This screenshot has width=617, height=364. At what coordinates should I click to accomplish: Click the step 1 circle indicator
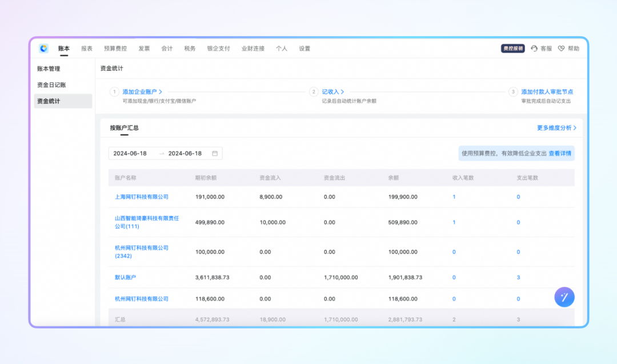[114, 91]
